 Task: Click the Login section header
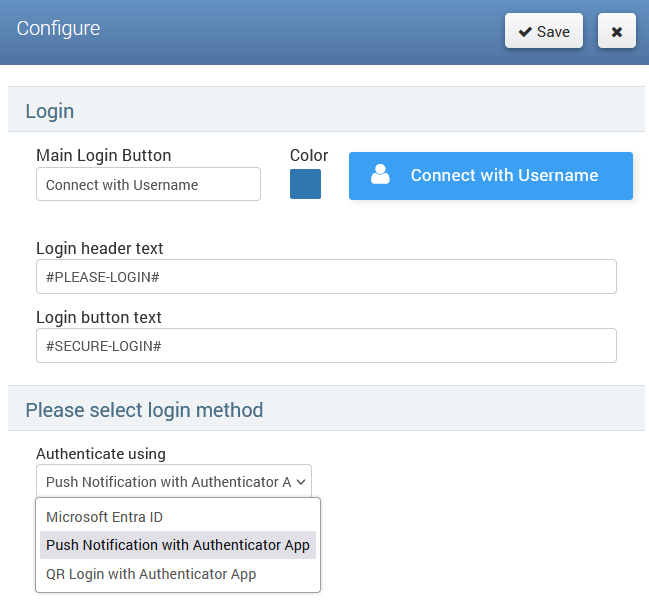click(x=50, y=110)
